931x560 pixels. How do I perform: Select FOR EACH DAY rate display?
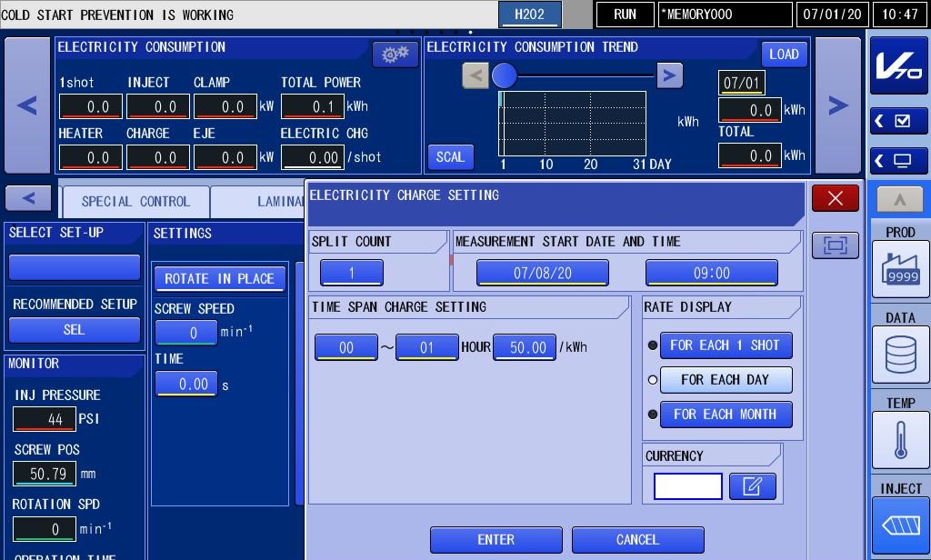click(x=726, y=379)
